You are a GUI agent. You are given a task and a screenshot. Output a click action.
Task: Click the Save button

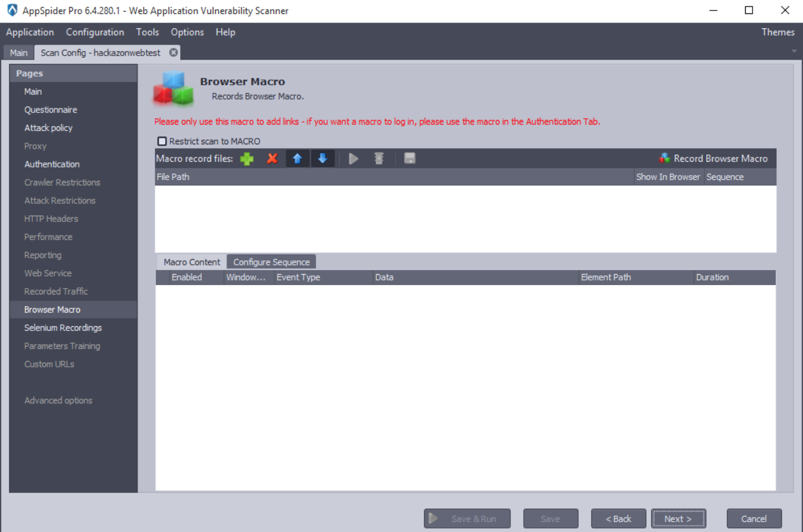click(550, 519)
